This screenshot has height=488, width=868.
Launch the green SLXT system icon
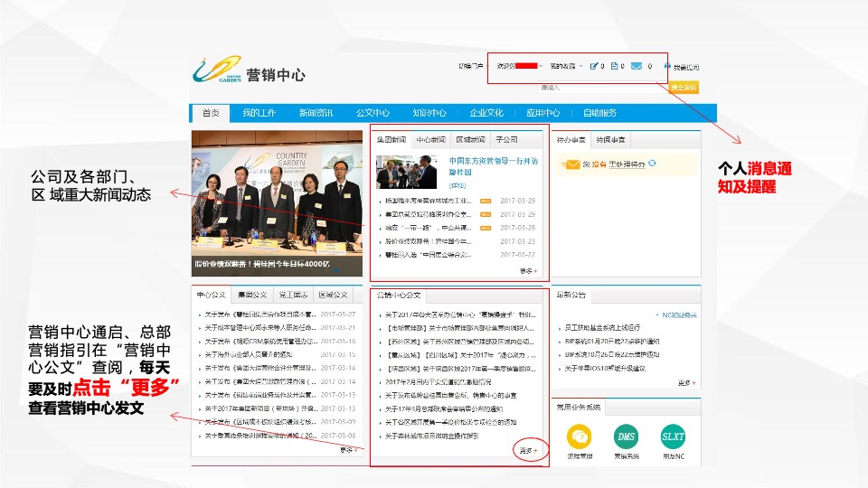(673, 436)
